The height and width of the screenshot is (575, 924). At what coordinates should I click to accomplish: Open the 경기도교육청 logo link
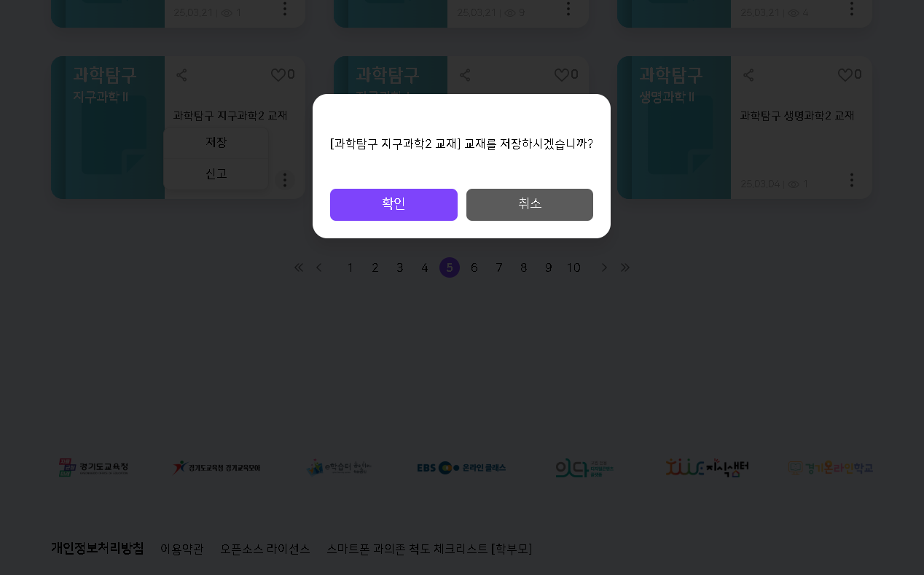[x=94, y=468]
